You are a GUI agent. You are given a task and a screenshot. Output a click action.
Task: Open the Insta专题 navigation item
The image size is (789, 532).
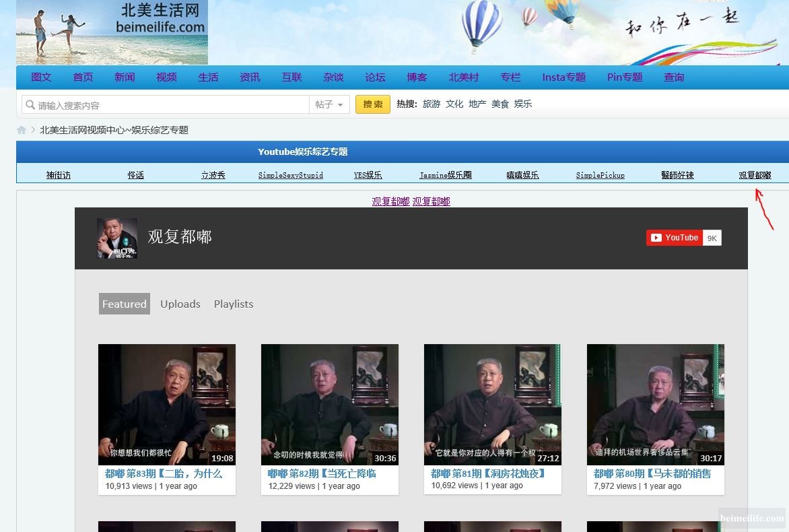click(x=563, y=77)
